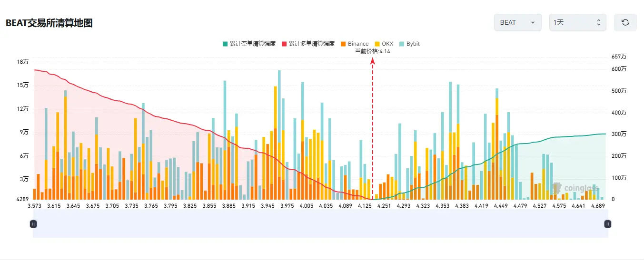
Task: Click the 4.575 x-axis label
Action: (x=559, y=206)
